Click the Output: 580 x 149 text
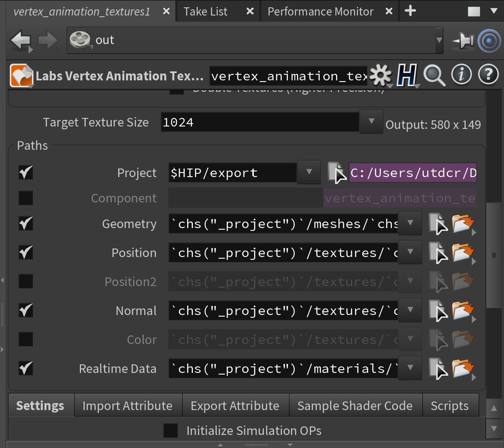Viewport: 504px width, 448px height. click(x=433, y=124)
